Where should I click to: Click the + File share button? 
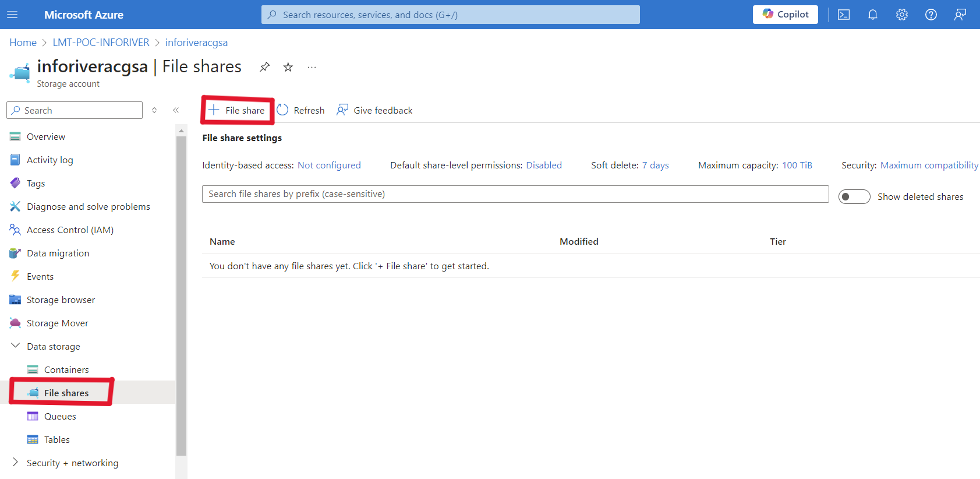pos(238,110)
